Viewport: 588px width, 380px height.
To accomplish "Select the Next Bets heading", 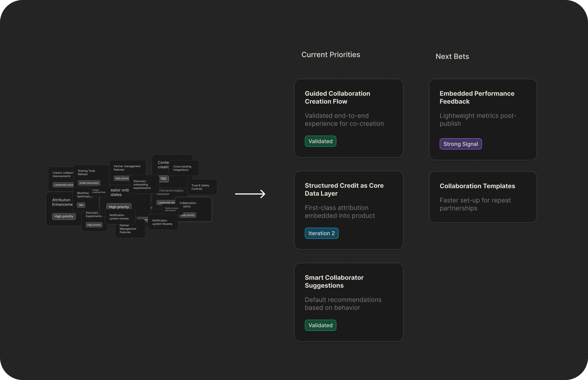I will point(452,57).
